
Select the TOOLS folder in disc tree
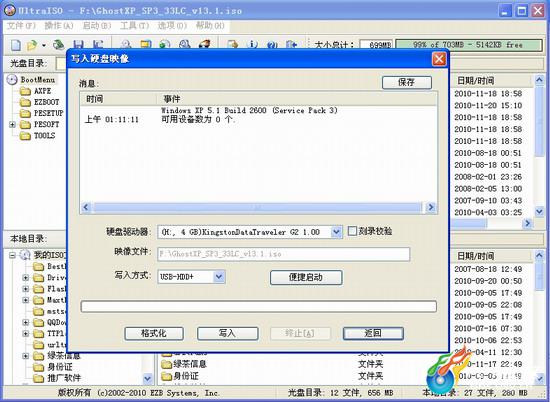pyautogui.click(x=38, y=135)
